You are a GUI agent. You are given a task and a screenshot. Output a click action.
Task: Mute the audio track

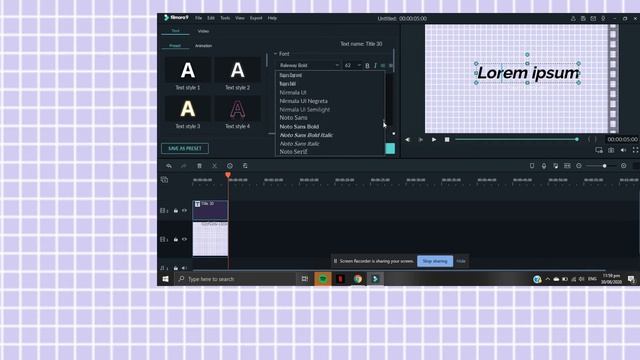(184, 268)
